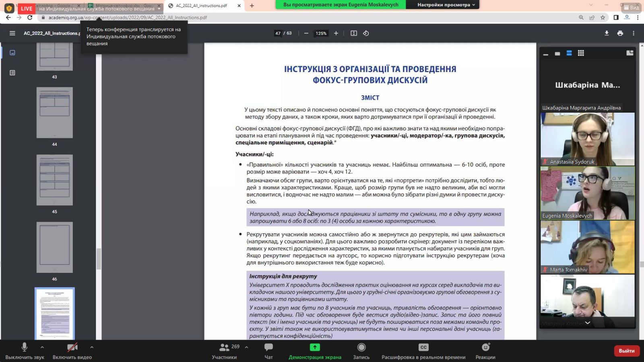
Task: Select page 43 thumbnail
Action: (x=55, y=56)
